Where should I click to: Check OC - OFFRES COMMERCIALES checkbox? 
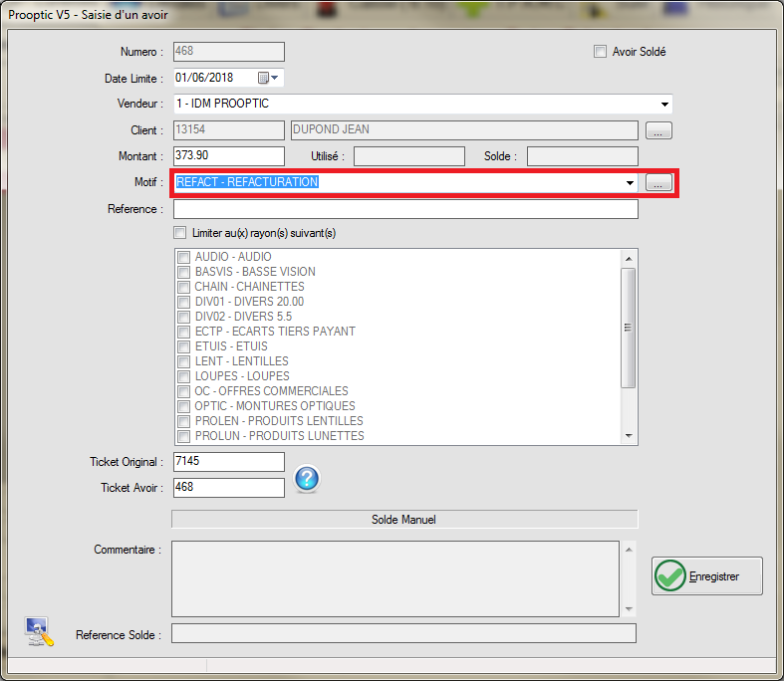click(184, 391)
